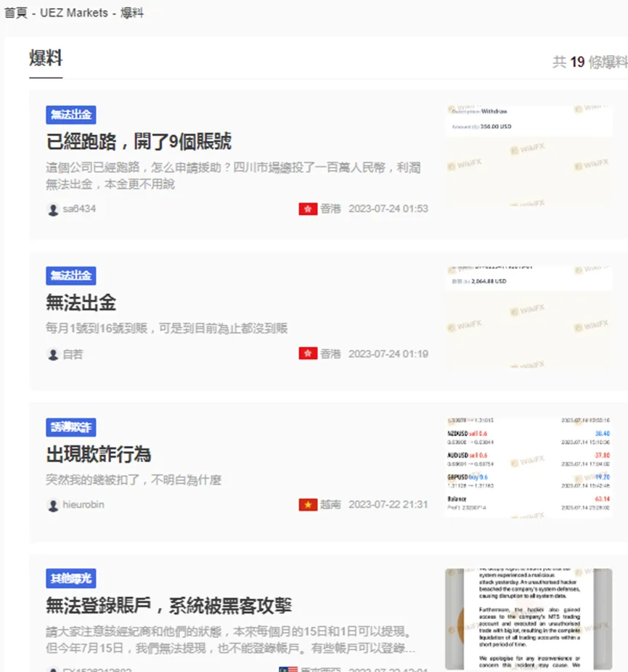628x672 pixels.
Task: Click description text 突然我的錢被扣了
Action: coord(134,480)
